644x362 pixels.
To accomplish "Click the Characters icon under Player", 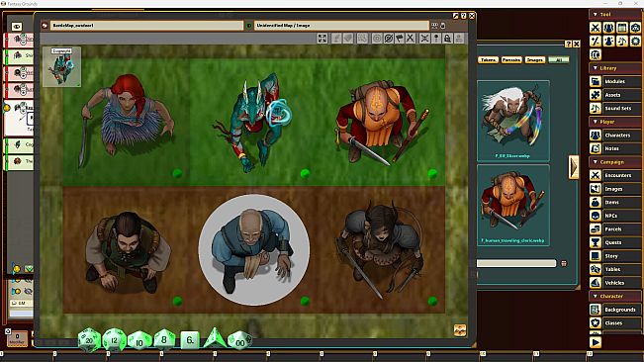I will 596,136.
